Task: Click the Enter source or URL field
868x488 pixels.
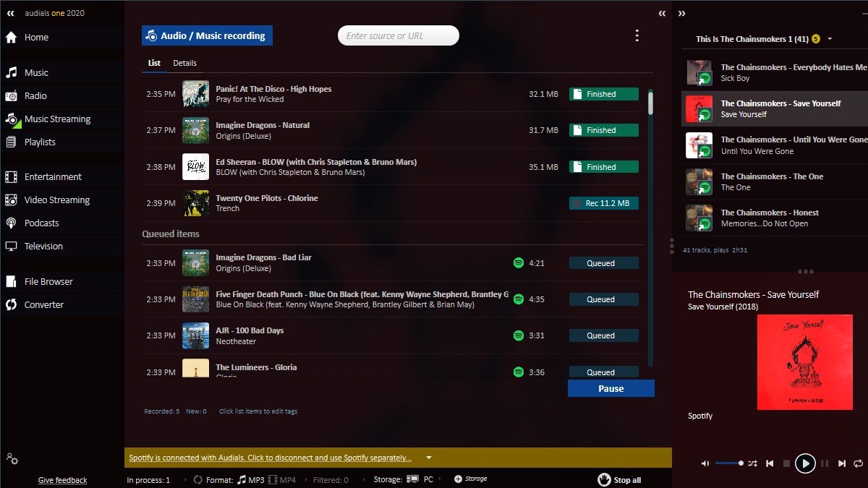Action: point(399,35)
